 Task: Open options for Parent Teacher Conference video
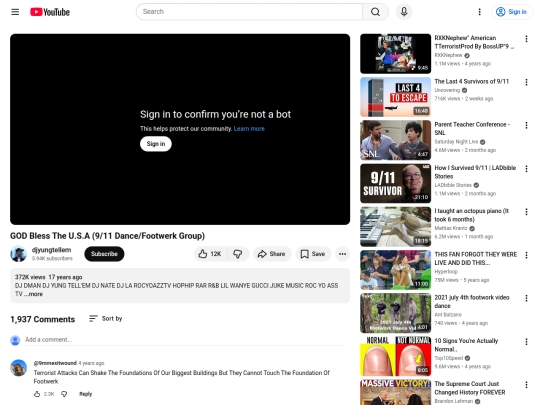pyautogui.click(x=526, y=125)
